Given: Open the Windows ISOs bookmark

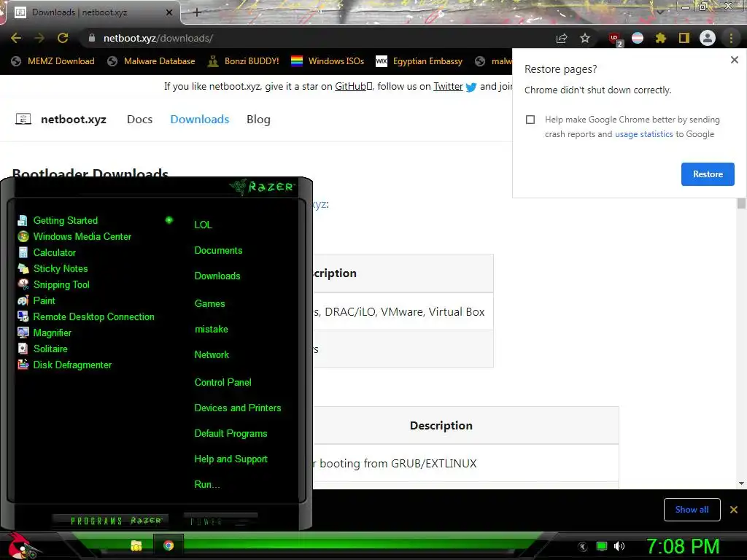Looking at the screenshot, I should point(328,61).
